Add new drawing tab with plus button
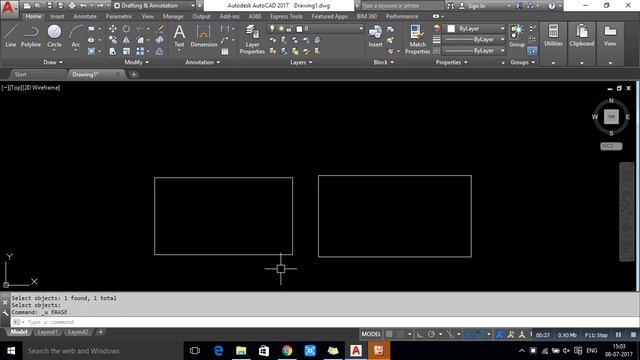The image size is (640, 360). click(x=133, y=74)
